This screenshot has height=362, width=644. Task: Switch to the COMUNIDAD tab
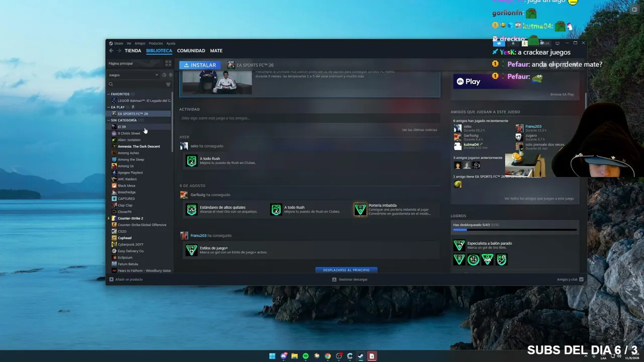(191, 51)
